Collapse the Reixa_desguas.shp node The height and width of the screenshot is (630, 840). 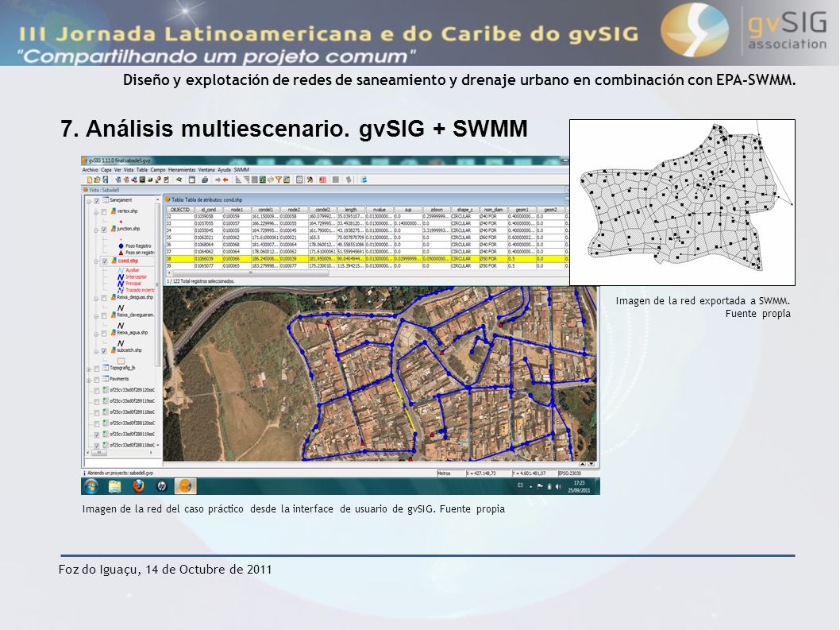click(x=96, y=299)
